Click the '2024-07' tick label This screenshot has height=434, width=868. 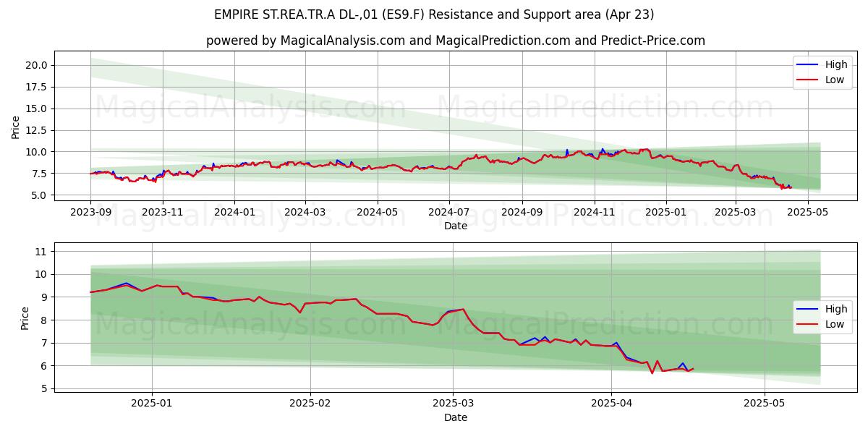[448, 212]
